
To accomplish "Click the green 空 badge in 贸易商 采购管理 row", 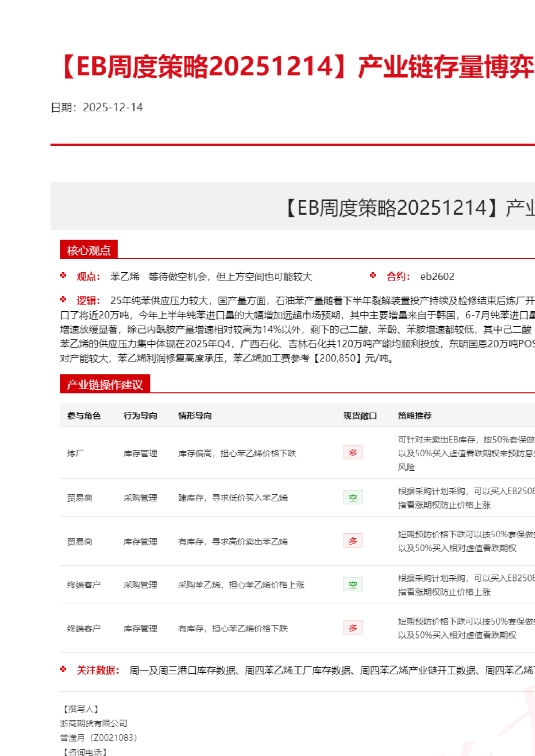I will [x=353, y=497].
